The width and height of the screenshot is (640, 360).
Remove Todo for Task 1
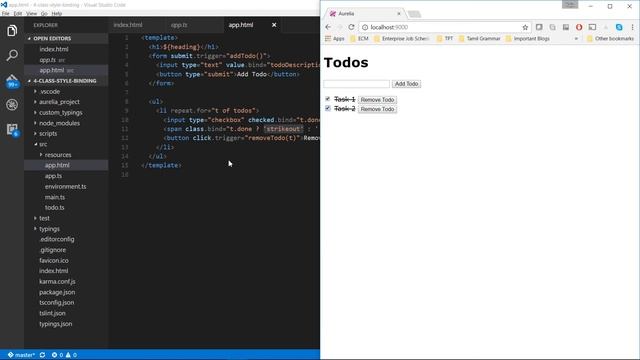[378, 100]
